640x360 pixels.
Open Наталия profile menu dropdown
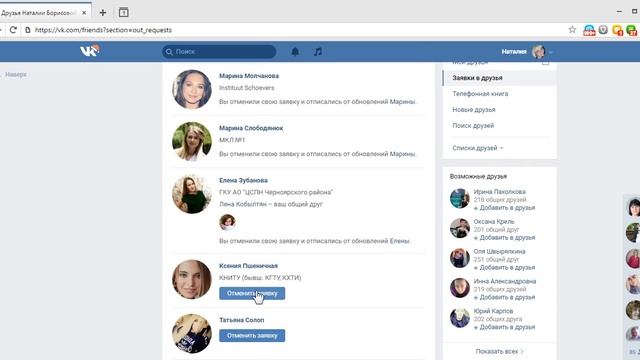click(551, 52)
